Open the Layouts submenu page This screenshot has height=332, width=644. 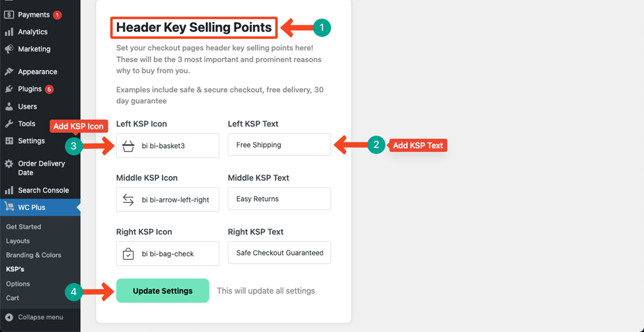point(18,241)
